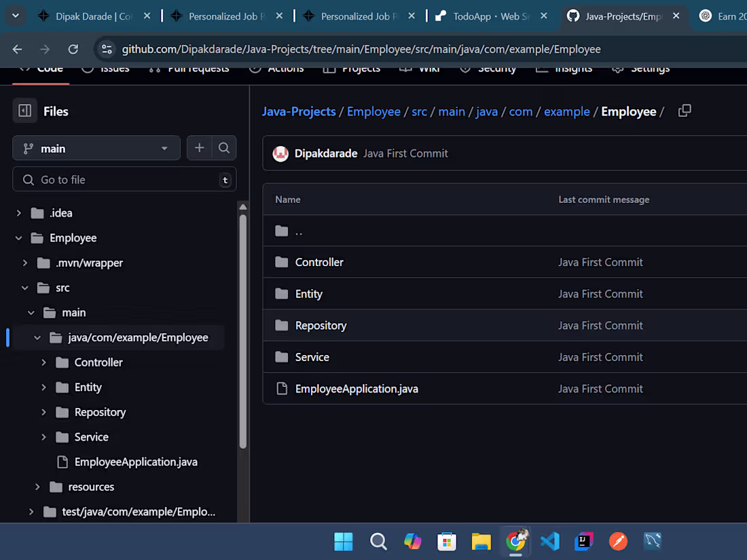Expand the Service folder in tree
The image size is (747, 560).
(43, 437)
